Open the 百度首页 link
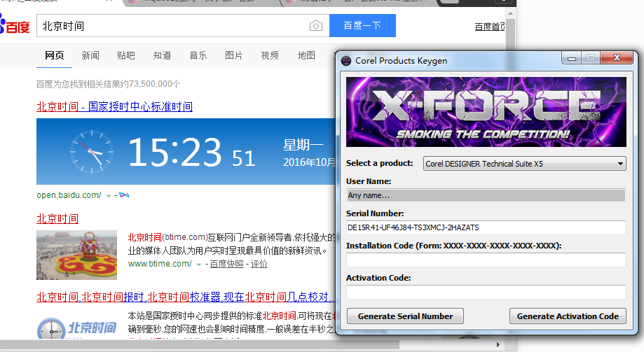Image resolution: width=644 pixels, height=352 pixels. [490, 27]
